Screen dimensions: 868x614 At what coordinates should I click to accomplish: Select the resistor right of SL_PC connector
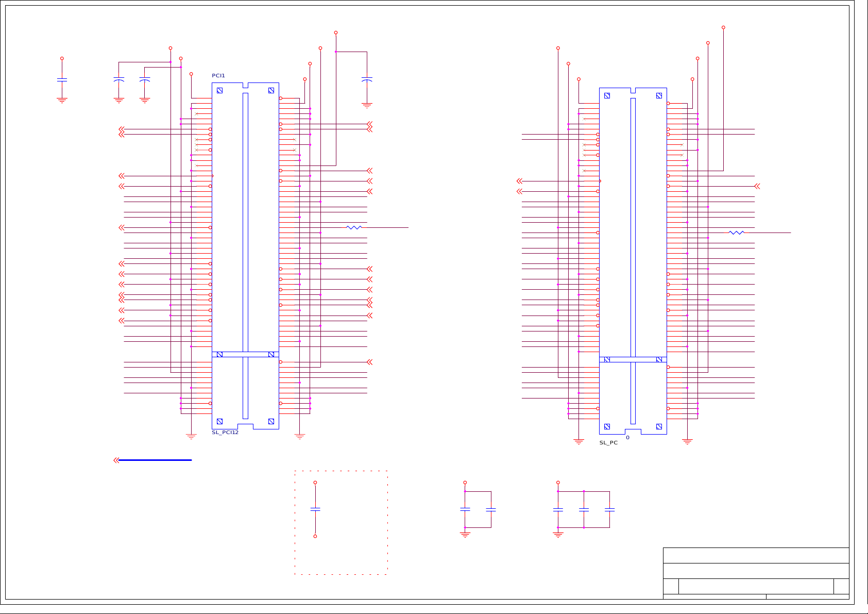coord(736,233)
